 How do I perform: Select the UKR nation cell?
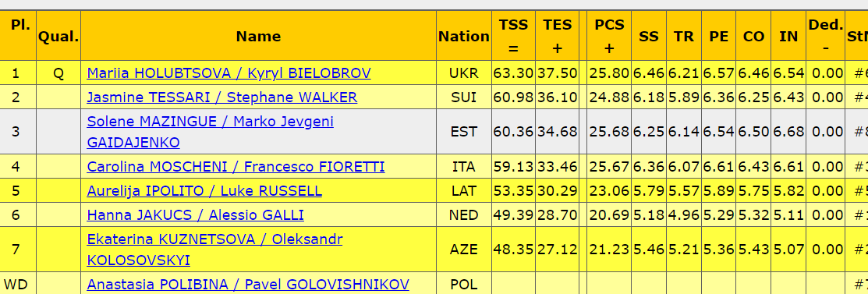(x=464, y=73)
